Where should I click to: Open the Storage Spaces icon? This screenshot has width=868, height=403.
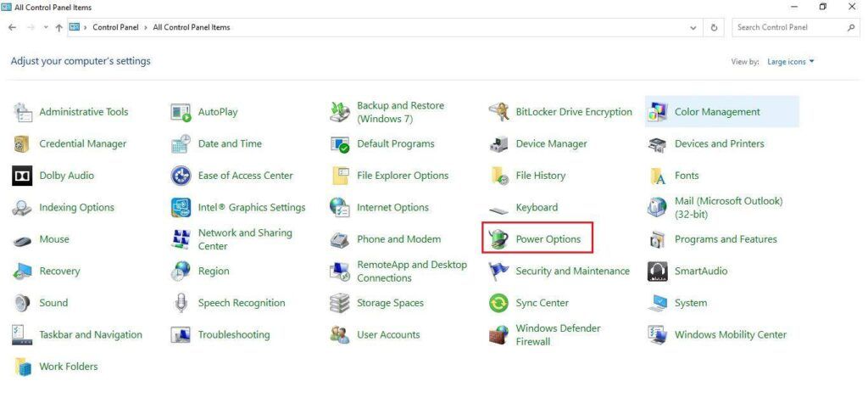(339, 303)
